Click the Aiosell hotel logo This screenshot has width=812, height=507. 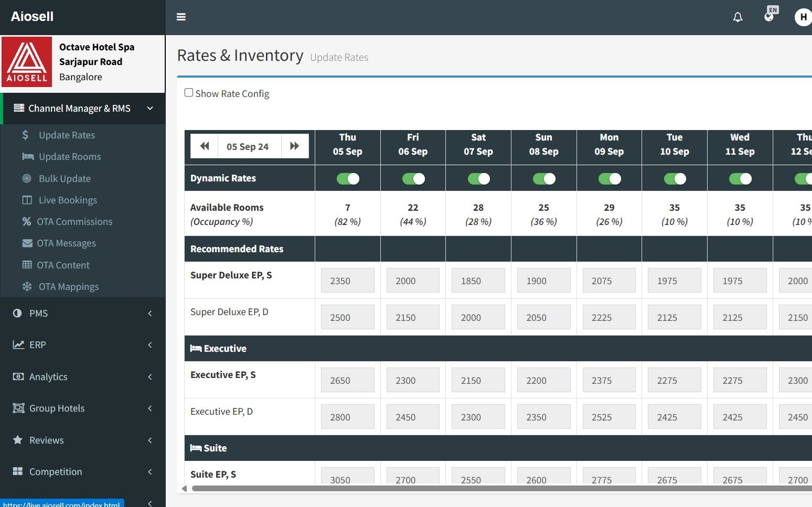coord(27,61)
